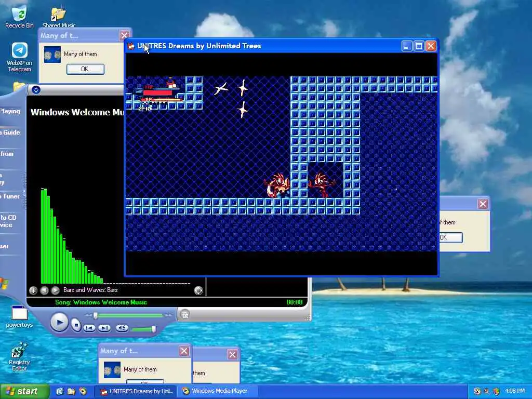This screenshot has width=532, height=399.
Task: Close the bottom Many of t... titled dialog
Action: pyautogui.click(x=184, y=351)
